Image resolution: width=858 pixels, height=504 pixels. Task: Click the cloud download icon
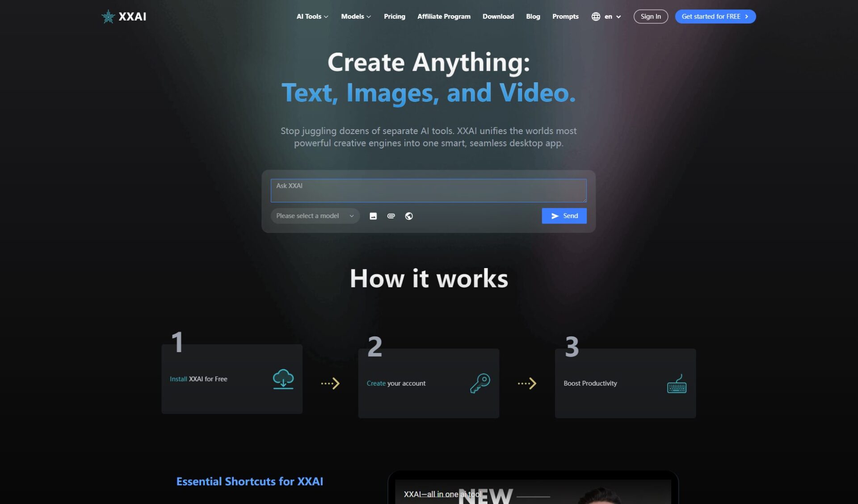coord(283,379)
